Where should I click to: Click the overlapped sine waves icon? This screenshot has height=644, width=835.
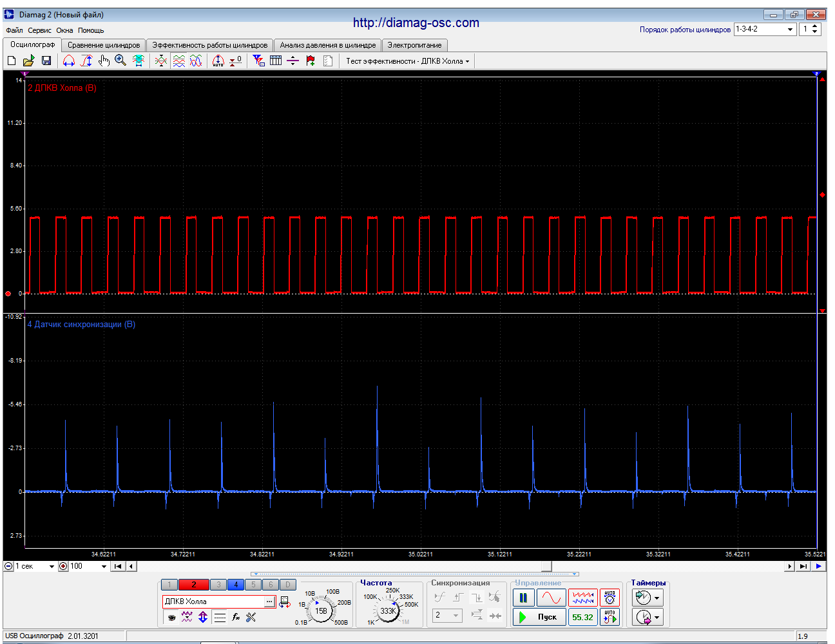pos(196,61)
